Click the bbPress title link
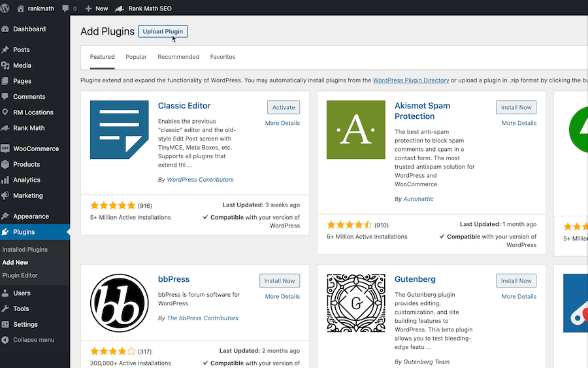Screen dimensions: 588x368 pos(174,279)
